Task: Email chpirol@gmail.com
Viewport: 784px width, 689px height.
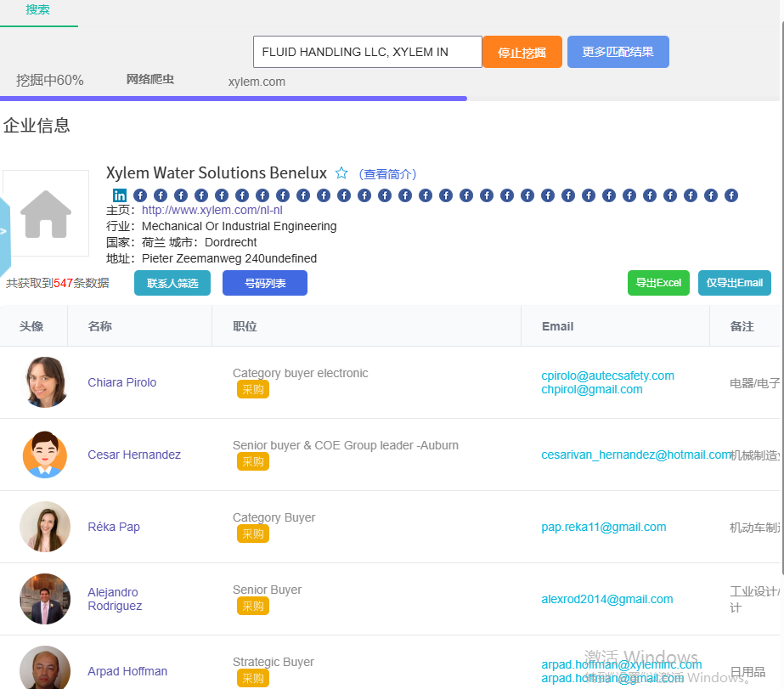Action: coord(592,389)
